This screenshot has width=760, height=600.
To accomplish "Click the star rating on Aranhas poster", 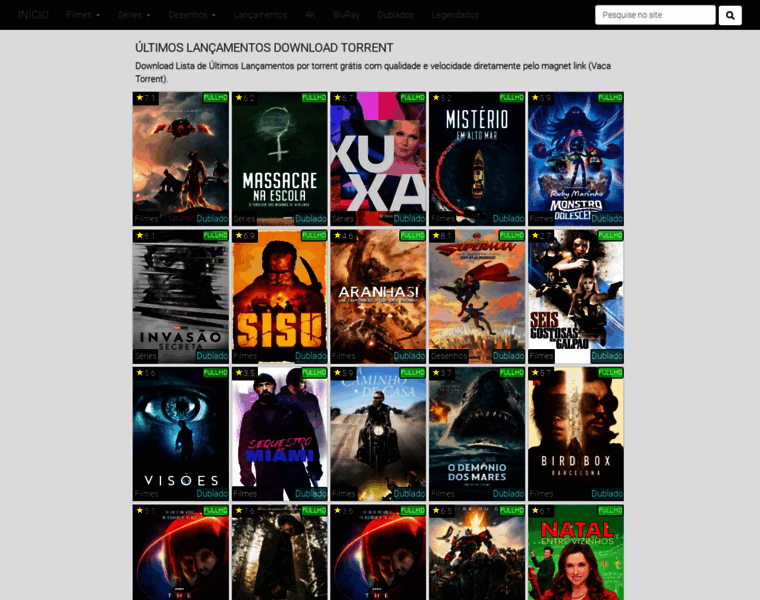I will coord(342,236).
